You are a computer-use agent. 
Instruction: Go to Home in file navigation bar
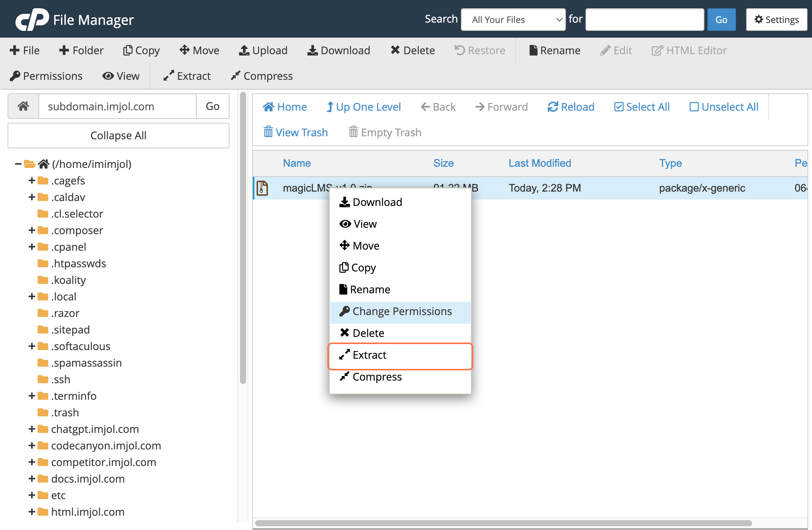tap(285, 107)
